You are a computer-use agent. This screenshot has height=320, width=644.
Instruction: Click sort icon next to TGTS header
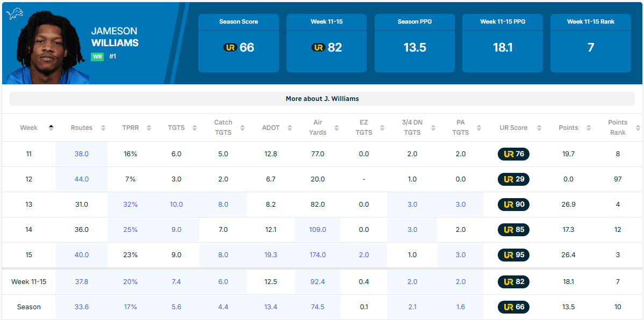pyautogui.click(x=195, y=128)
